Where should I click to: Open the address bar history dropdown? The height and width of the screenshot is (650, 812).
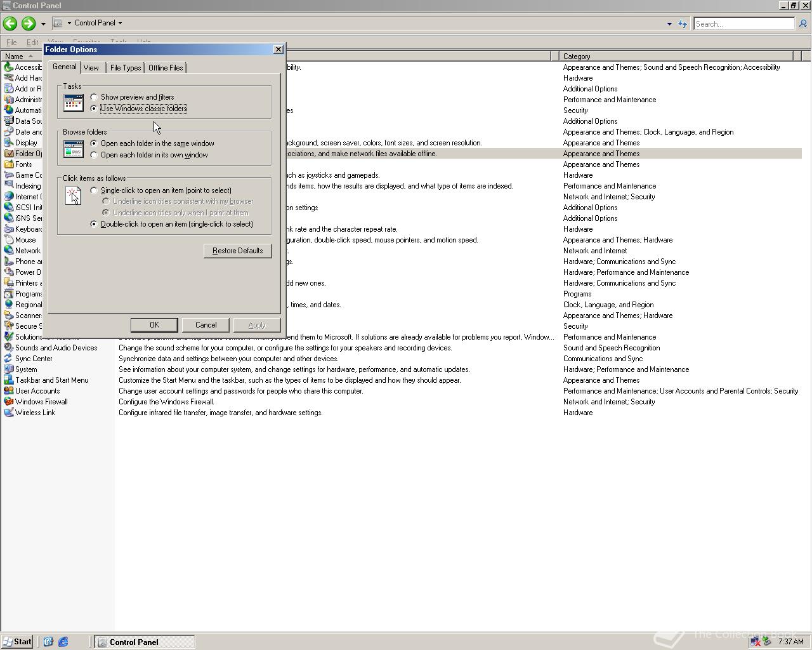pyautogui.click(x=669, y=24)
